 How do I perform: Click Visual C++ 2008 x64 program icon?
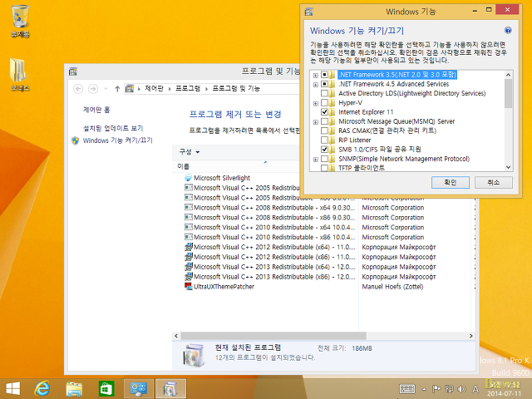click(189, 207)
